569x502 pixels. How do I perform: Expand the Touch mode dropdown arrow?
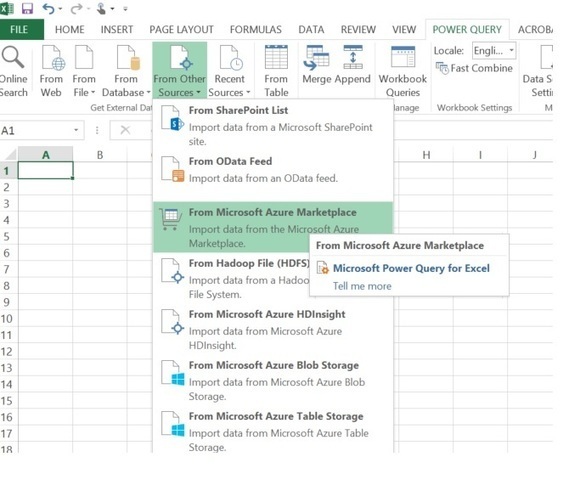point(112,9)
